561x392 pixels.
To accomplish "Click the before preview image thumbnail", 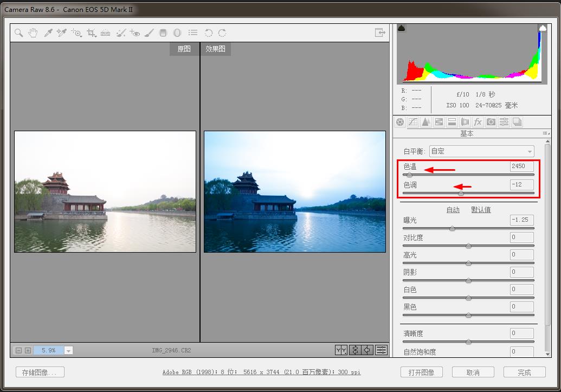I will (105, 191).
